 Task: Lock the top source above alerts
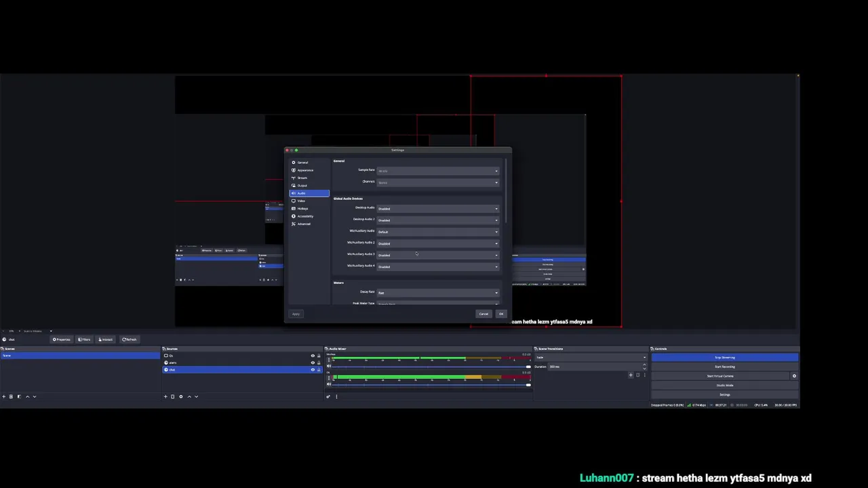(319, 356)
